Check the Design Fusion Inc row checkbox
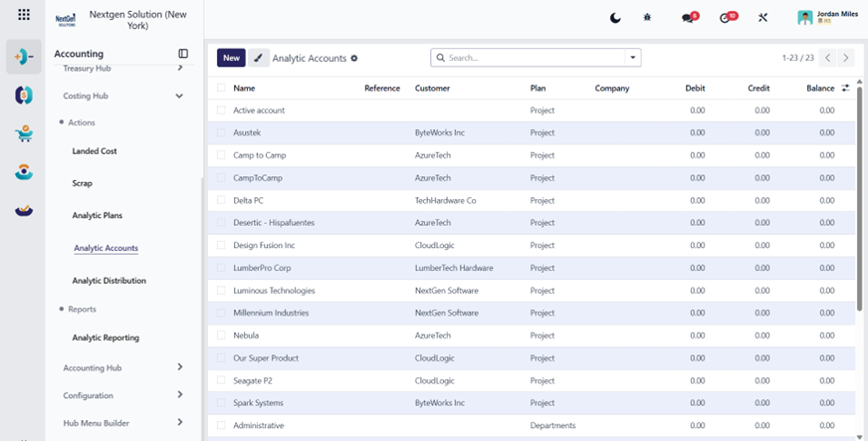This screenshot has width=868, height=441. tap(221, 245)
